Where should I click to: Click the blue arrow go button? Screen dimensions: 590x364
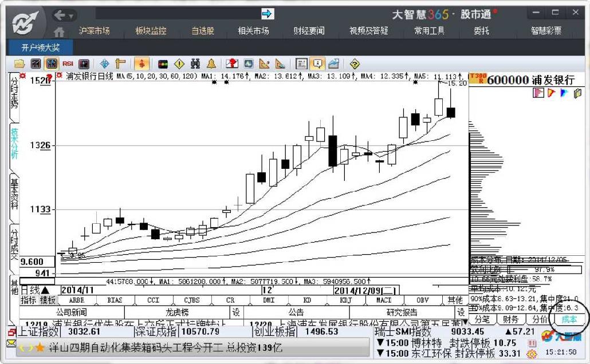click(x=267, y=14)
